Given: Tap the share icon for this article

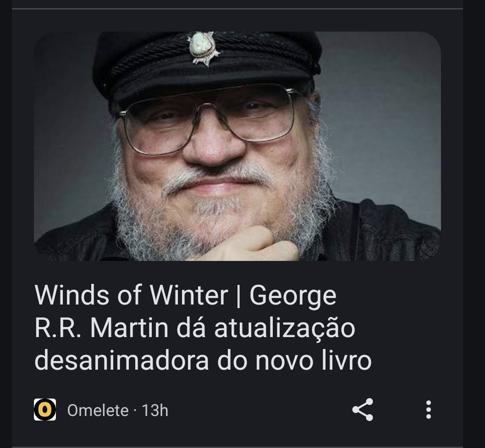Looking at the screenshot, I should point(362,410).
